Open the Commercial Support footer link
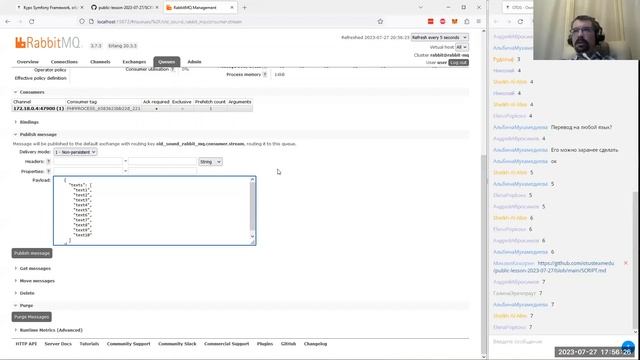Viewport: 640px width, 360px height. [x=227, y=344]
